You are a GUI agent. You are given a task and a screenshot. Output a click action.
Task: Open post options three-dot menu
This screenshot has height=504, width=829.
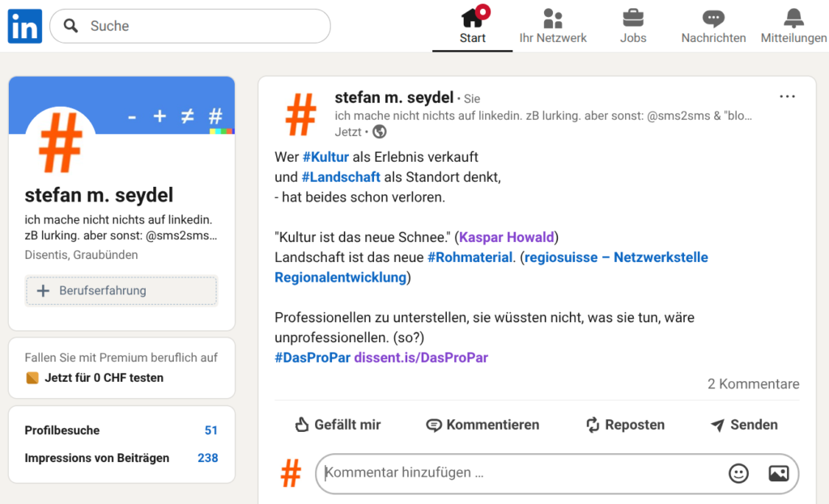(x=787, y=97)
